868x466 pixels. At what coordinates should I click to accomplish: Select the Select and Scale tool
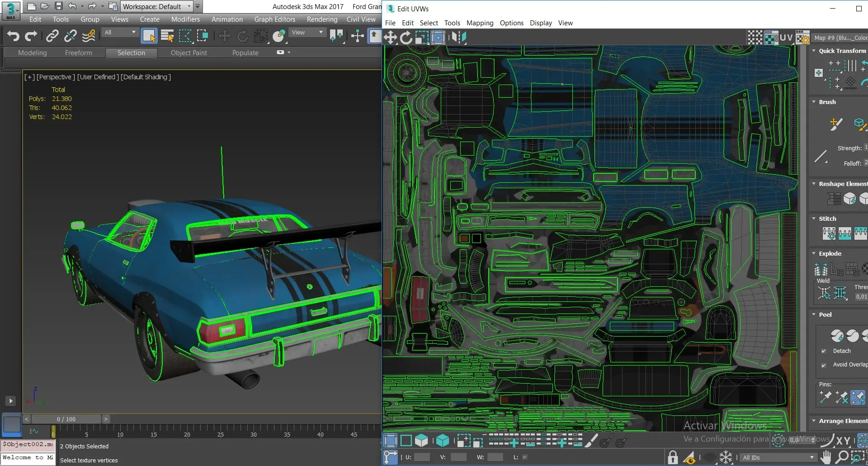261,36
